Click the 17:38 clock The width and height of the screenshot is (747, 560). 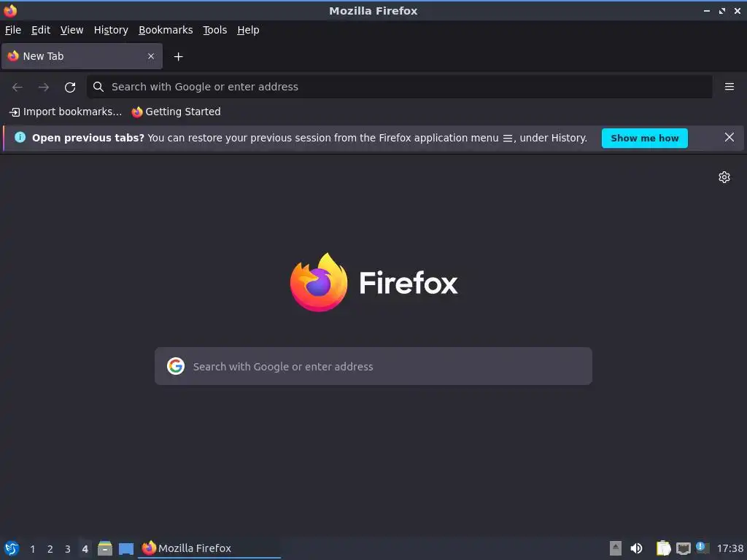[x=729, y=548]
